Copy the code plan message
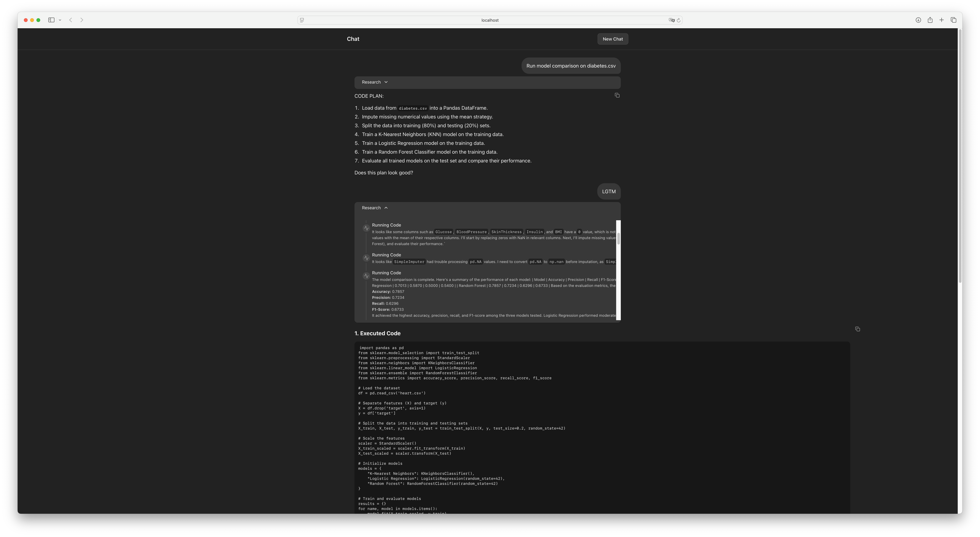Screen dimensions: 980x537 point(617,96)
